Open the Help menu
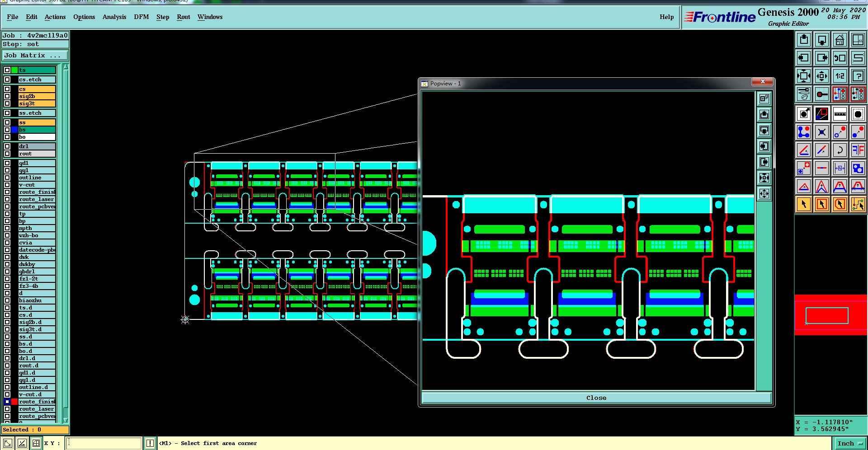This screenshot has width=868, height=450. [666, 17]
